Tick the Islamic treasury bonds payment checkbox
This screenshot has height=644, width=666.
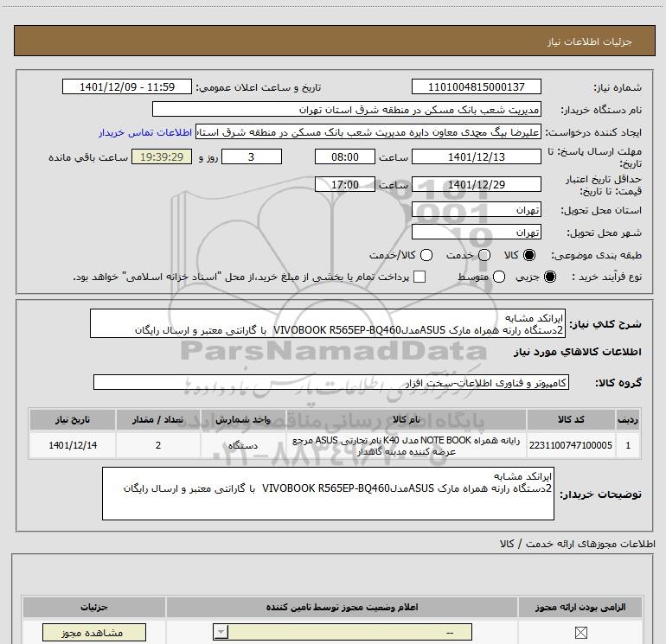pos(419,277)
